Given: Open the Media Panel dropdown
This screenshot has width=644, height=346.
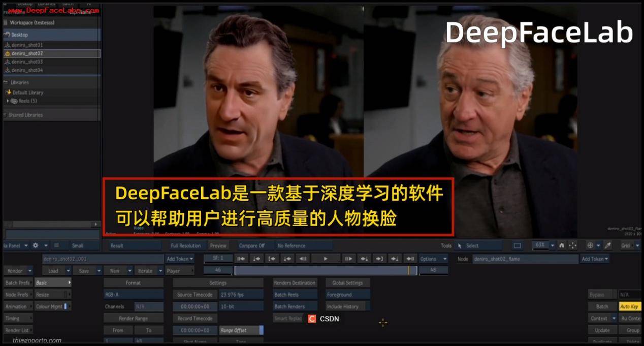Looking at the screenshot, I should (x=16, y=245).
